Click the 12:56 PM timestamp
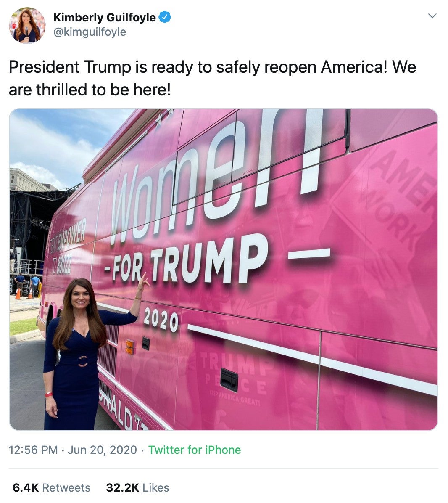 click(x=33, y=450)
